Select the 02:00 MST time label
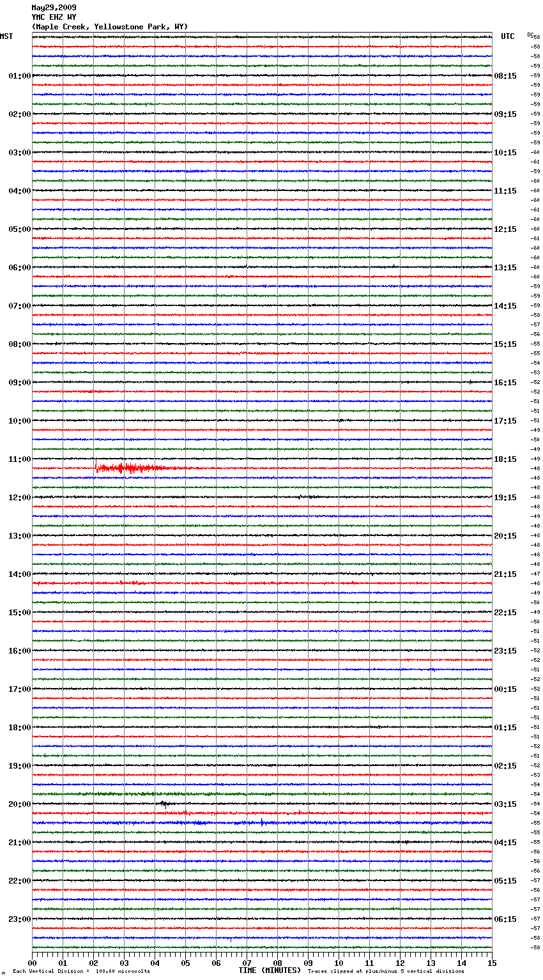Image resolution: width=543 pixels, height=980 pixels. click(x=20, y=114)
